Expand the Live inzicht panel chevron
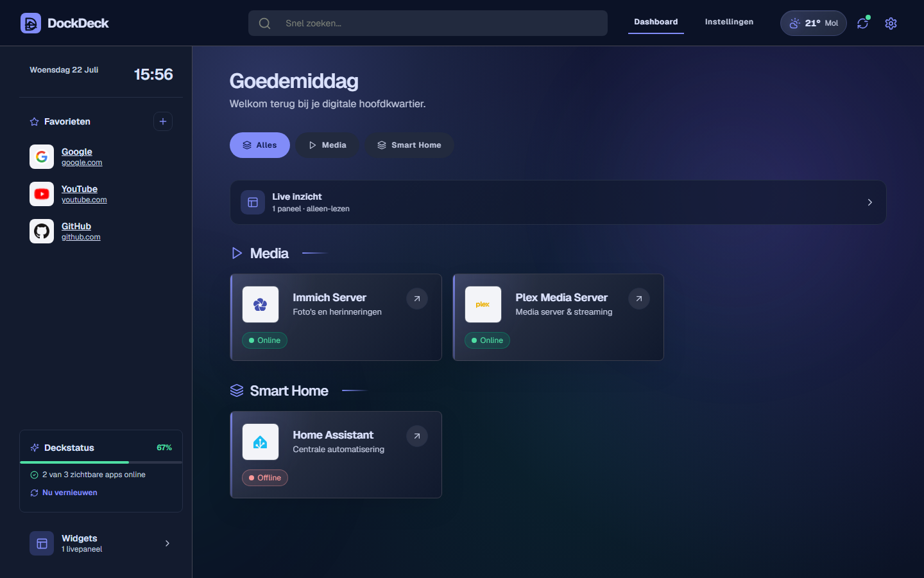Viewport: 924px width, 578px height. pos(870,202)
